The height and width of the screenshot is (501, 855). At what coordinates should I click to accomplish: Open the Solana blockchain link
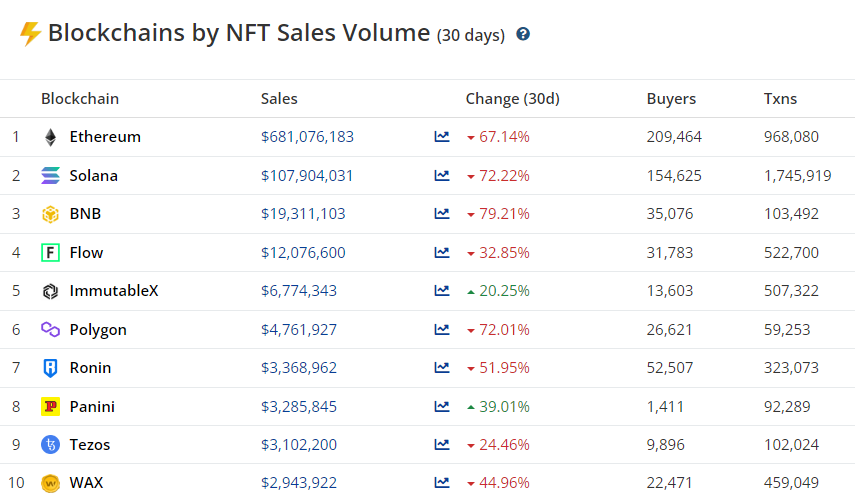coord(93,176)
